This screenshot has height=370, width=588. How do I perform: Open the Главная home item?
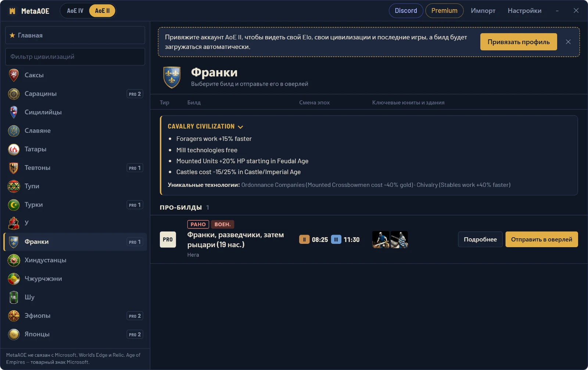(x=75, y=35)
